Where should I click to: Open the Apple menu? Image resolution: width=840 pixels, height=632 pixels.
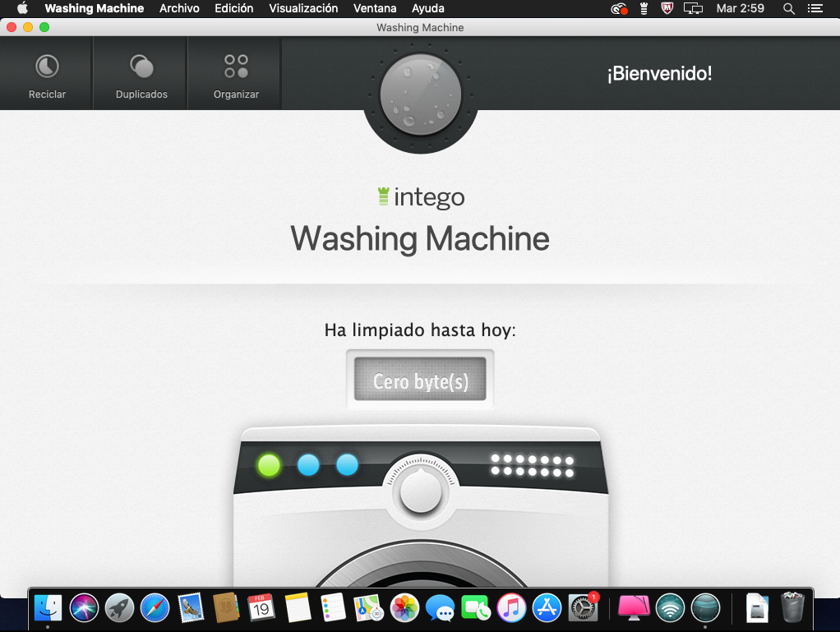[22, 8]
